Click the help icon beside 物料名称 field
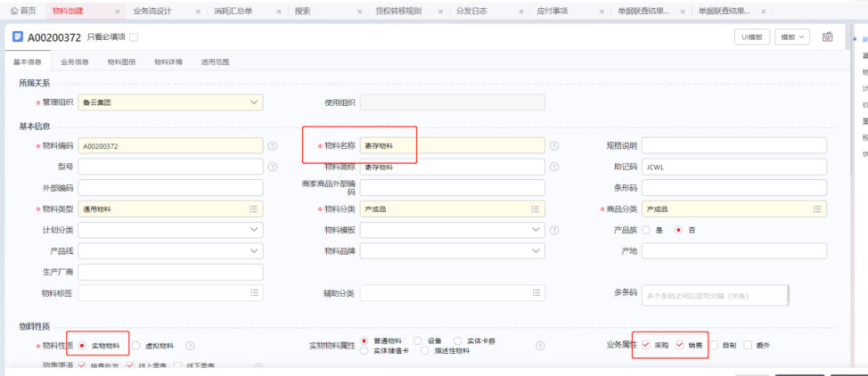868x376 pixels. pyautogui.click(x=554, y=146)
